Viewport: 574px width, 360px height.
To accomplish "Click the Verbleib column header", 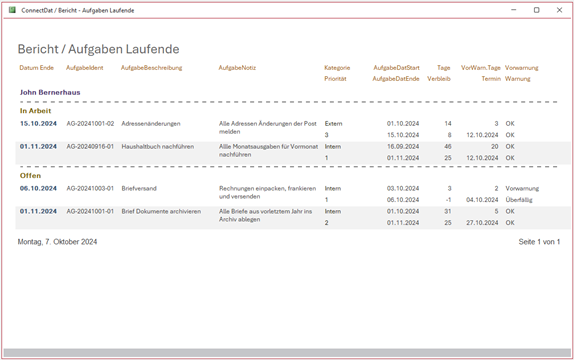I will (439, 79).
